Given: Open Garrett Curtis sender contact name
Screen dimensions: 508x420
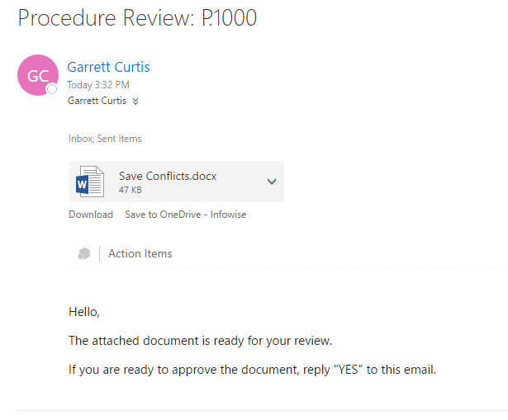Looking at the screenshot, I should pyautogui.click(x=108, y=67).
